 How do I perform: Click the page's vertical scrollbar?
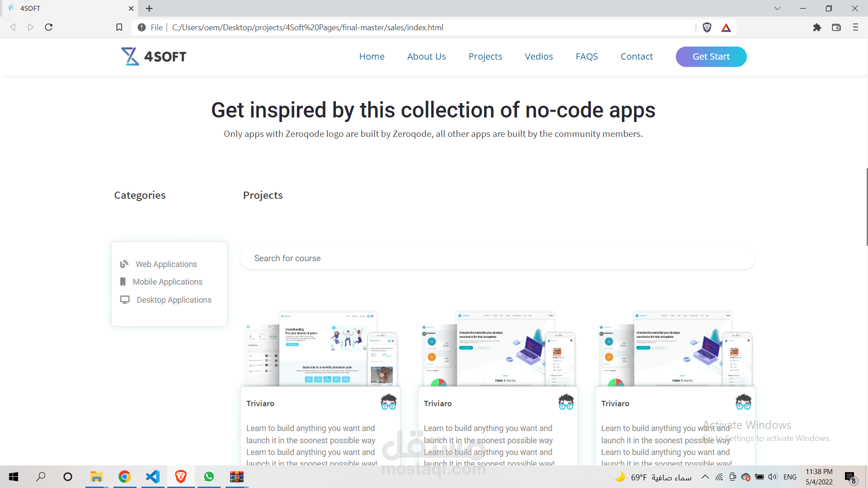point(866,207)
